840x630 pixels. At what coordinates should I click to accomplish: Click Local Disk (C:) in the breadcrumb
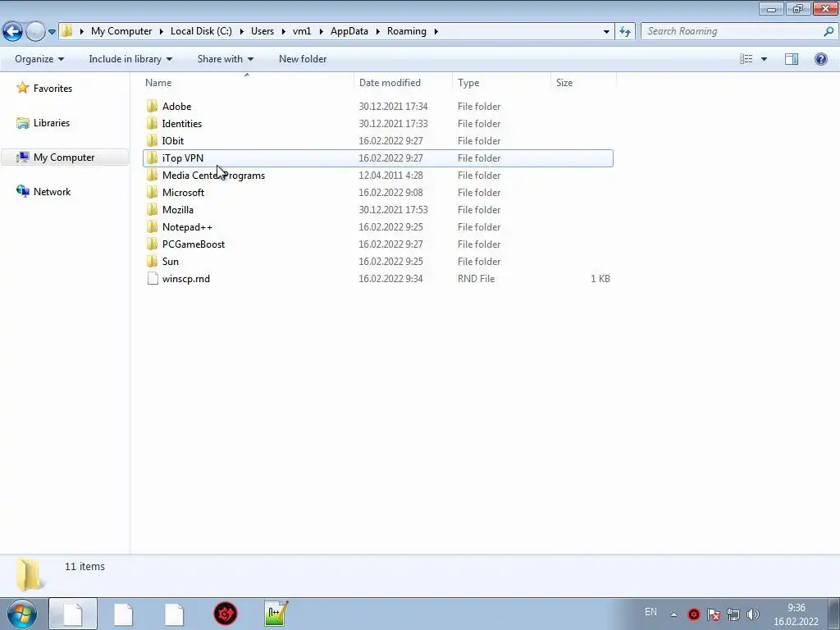click(x=201, y=31)
